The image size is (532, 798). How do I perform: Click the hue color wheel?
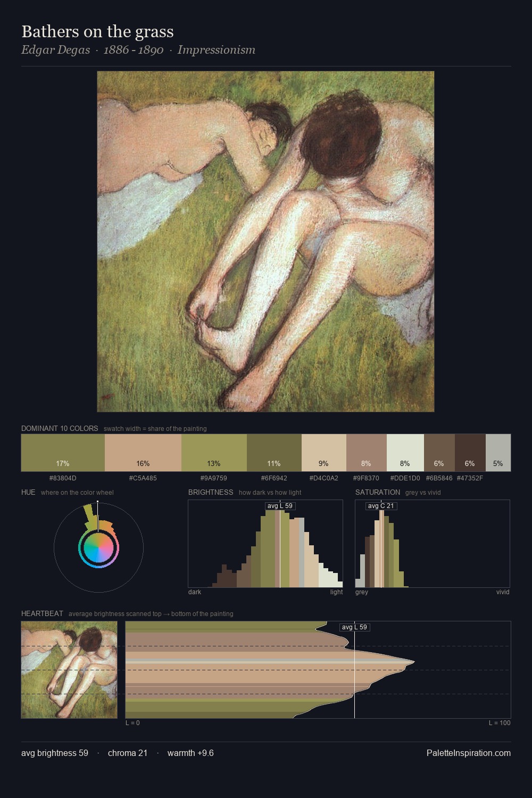tap(98, 547)
